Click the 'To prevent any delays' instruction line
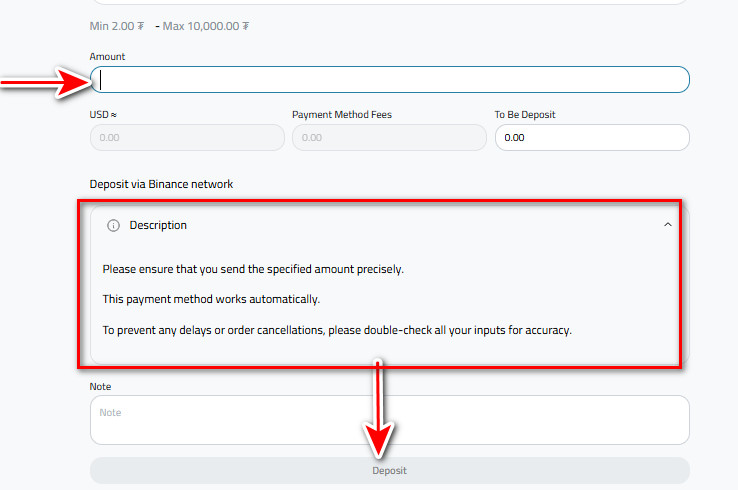Viewport: 738px width, 490px height. coord(337,330)
